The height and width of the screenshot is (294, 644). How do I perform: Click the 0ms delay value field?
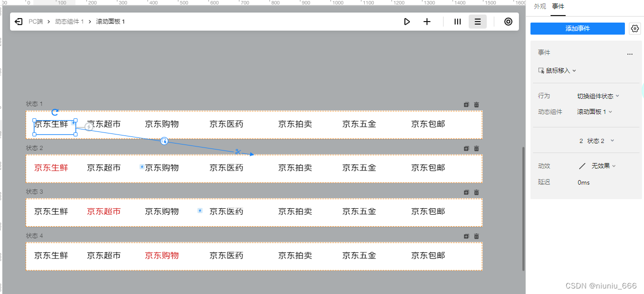coord(584,182)
